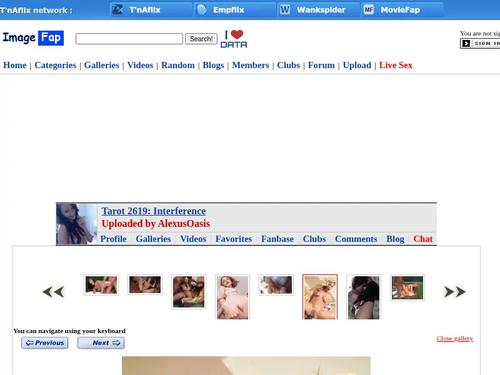Click into the search text field
This screenshot has width=500, height=375.
[x=129, y=39]
